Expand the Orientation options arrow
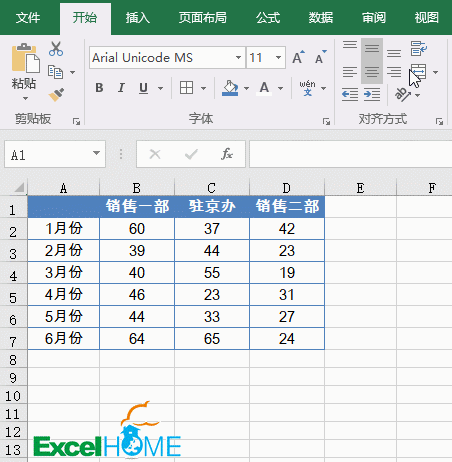452x462 pixels. coord(418,95)
